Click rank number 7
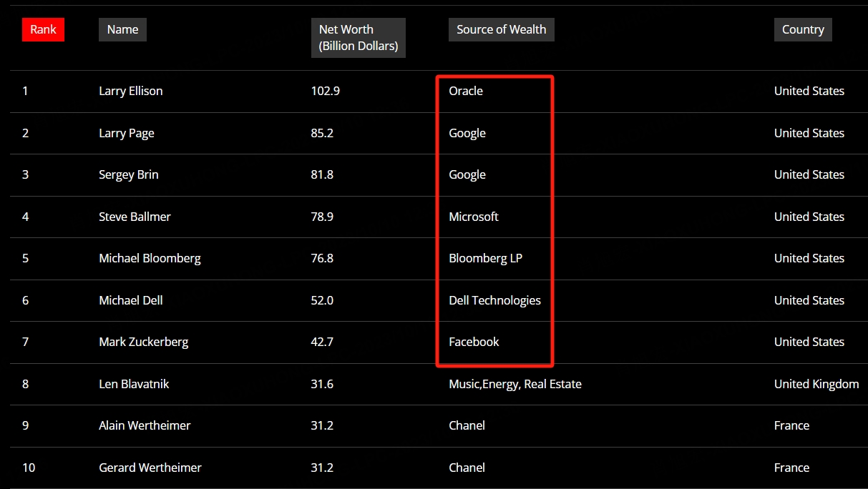This screenshot has height=489, width=868. [x=25, y=342]
